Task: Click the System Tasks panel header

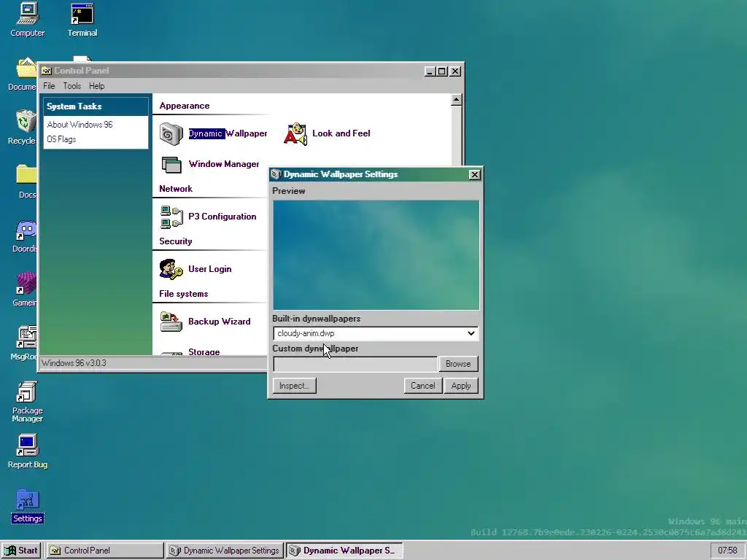Action: (96, 106)
